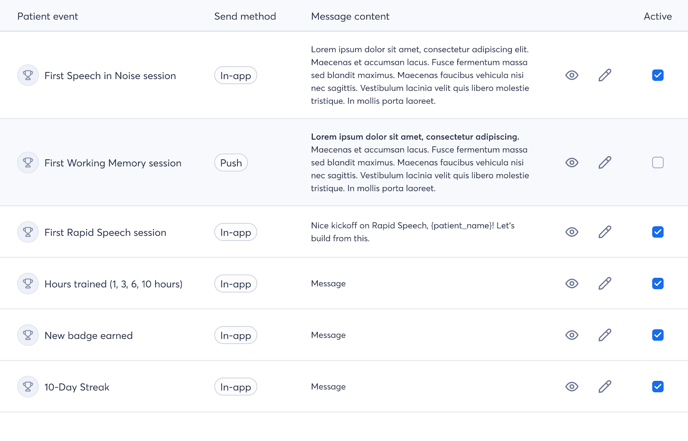The width and height of the screenshot is (688, 441).
Task: Disable Active checkbox for First Rapid Speech
Action: (x=658, y=232)
